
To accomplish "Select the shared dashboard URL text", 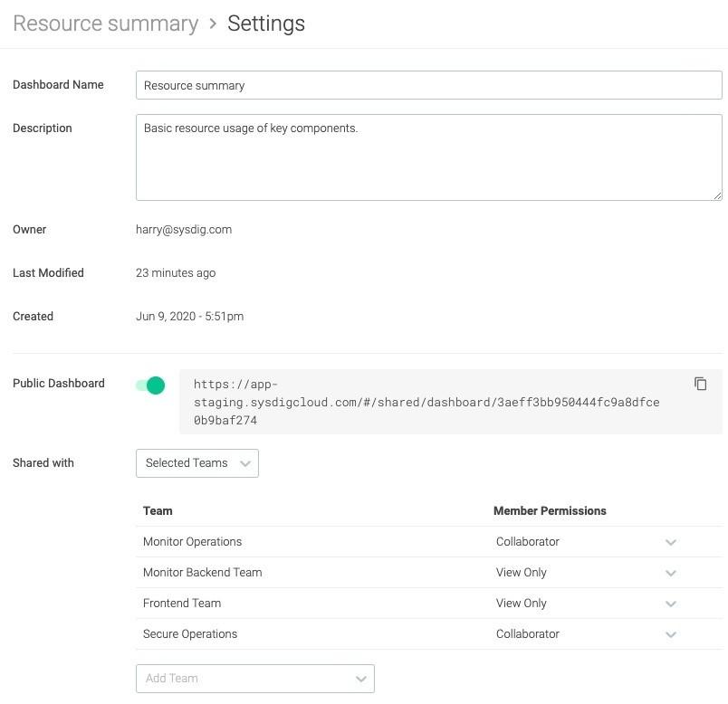I will pyautogui.click(x=426, y=402).
